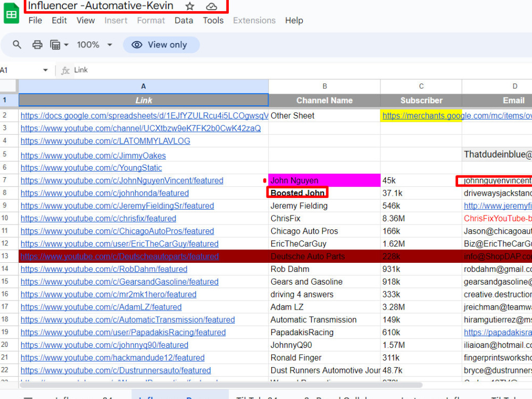Select column C header
This screenshot has height=399, width=532.
click(x=421, y=86)
